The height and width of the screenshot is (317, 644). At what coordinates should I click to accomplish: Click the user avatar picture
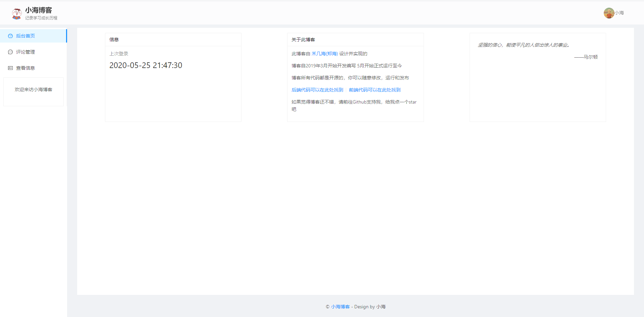[x=609, y=13]
